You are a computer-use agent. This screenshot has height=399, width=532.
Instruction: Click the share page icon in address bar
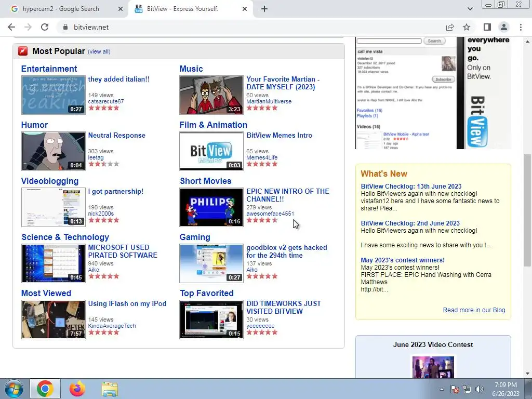click(x=450, y=27)
